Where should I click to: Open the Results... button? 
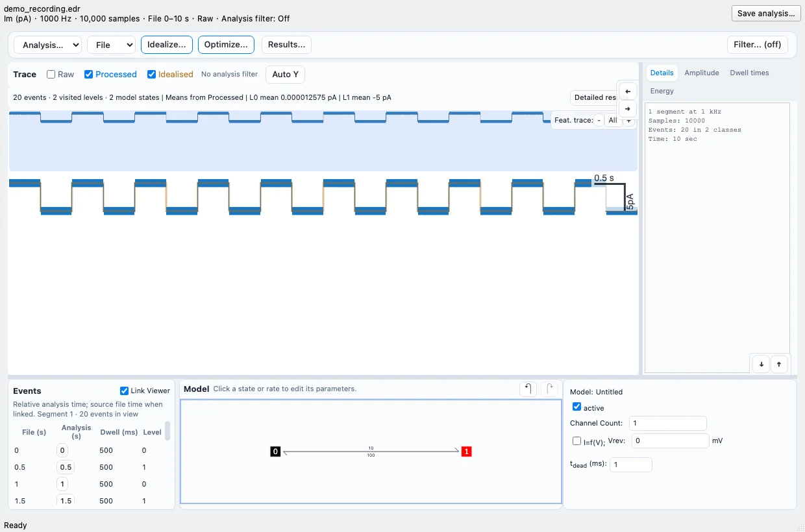pos(287,45)
